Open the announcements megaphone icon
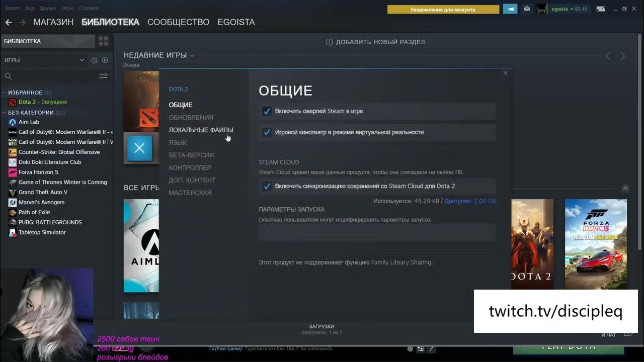The image size is (644, 362). [x=510, y=9]
